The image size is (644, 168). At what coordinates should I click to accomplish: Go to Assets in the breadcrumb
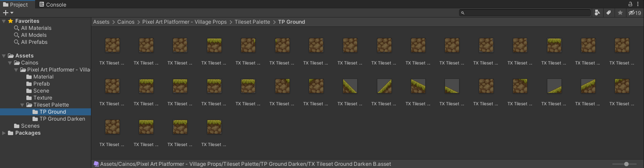pyautogui.click(x=101, y=22)
